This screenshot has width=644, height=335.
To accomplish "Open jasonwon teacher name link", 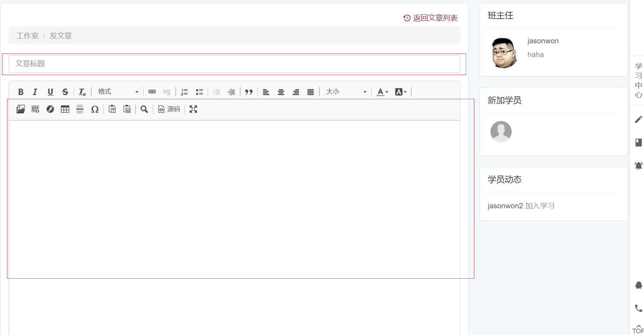I will point(543,41).
